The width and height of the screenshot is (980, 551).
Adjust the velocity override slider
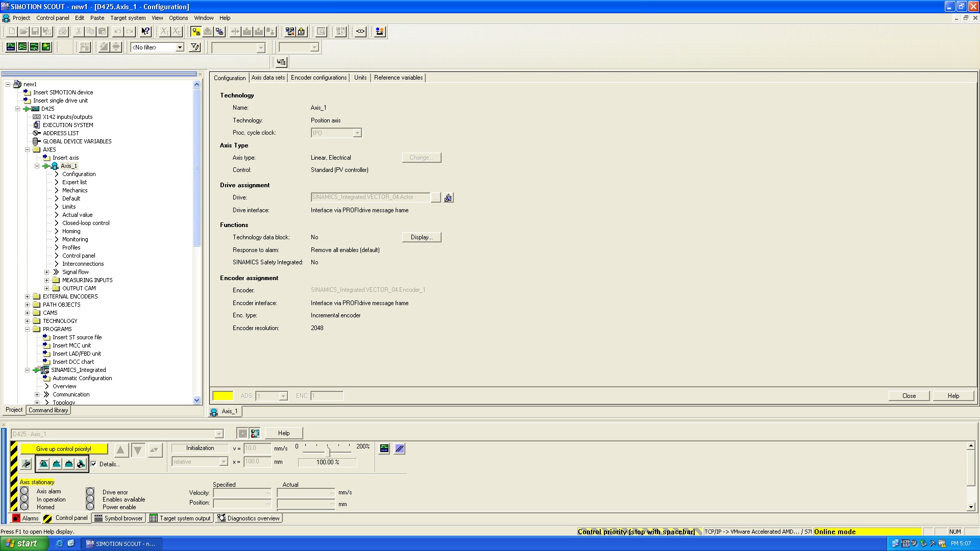click(328, 451)
